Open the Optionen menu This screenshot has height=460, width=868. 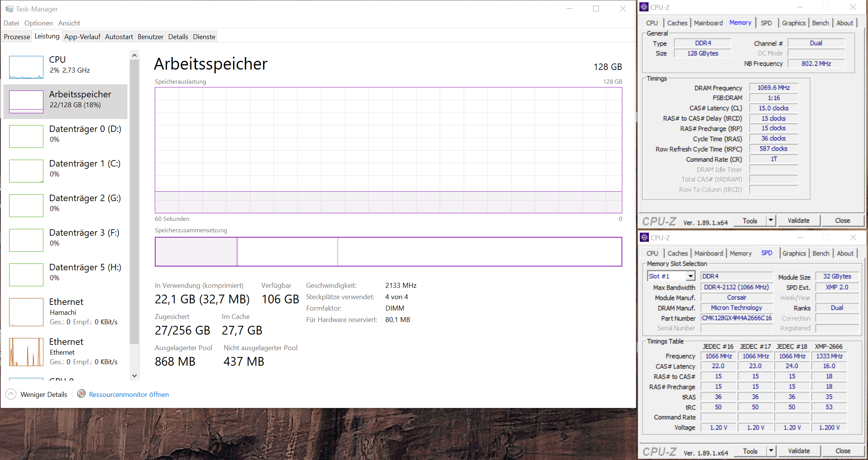point(38,23)
